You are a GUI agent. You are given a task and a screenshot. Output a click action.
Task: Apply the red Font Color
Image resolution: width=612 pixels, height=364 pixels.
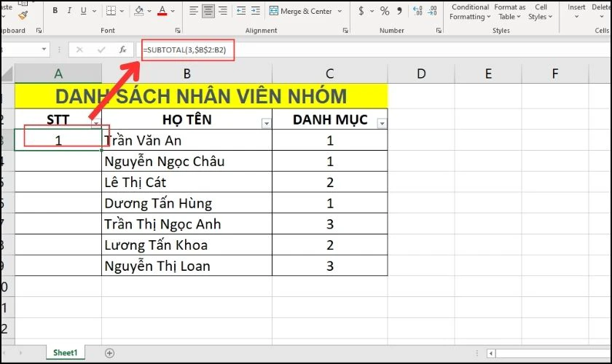point(162,10)
